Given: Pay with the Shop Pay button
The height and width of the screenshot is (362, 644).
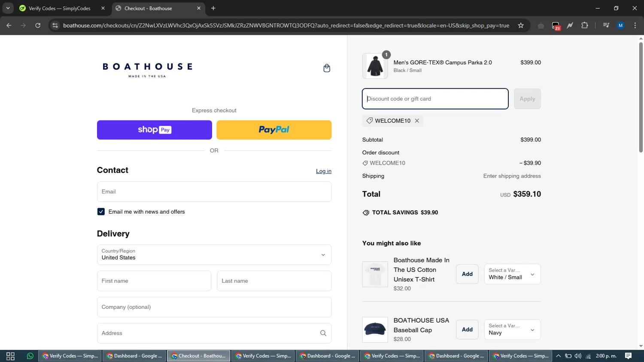Looking at the screenshot, I should (155, 130).
